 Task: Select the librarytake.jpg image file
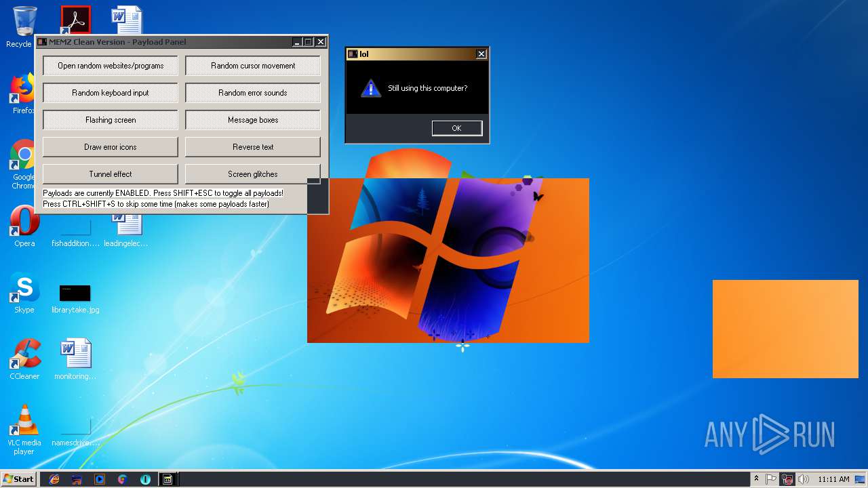click(75, 299)
